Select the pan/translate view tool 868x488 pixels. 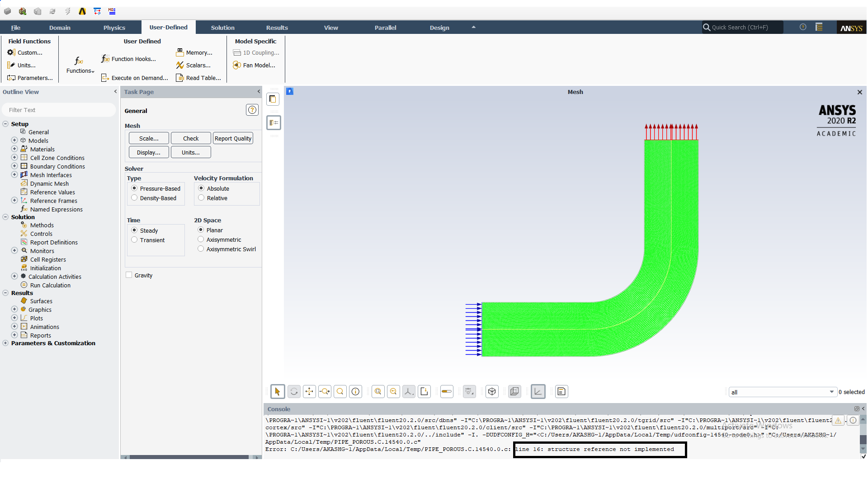point(309,392)
